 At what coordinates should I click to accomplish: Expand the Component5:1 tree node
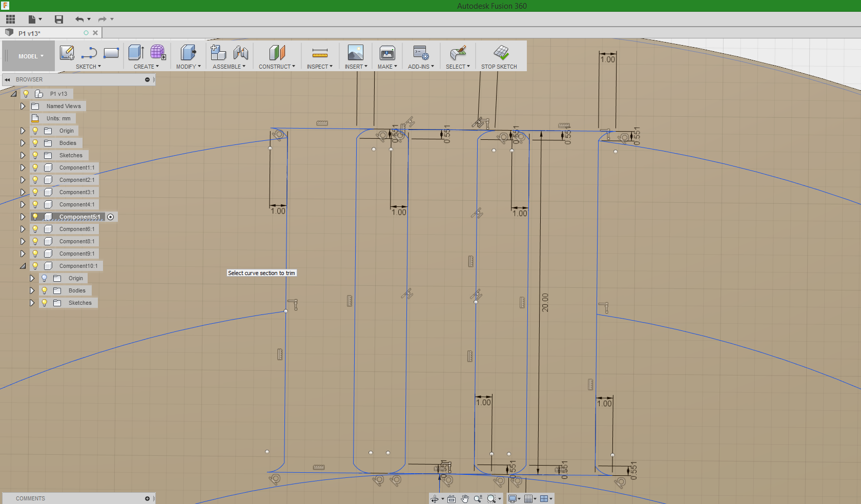(x=23, y=217)
